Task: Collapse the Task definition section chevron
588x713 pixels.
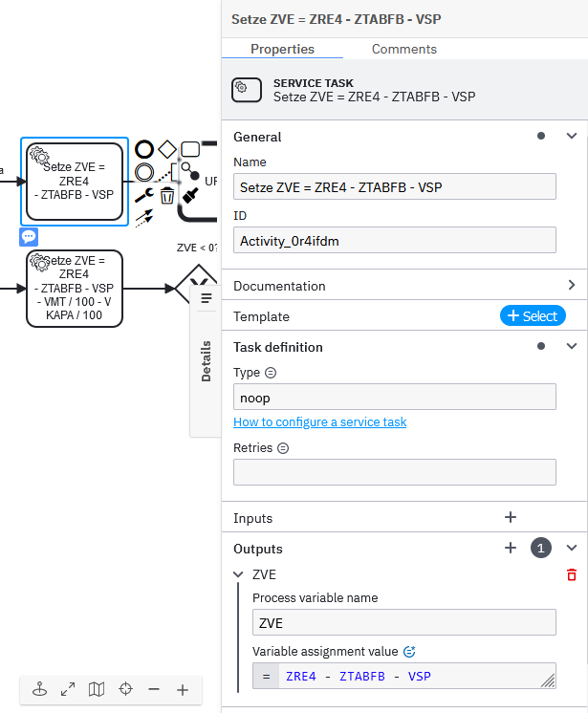Action: tap(572, 346)
